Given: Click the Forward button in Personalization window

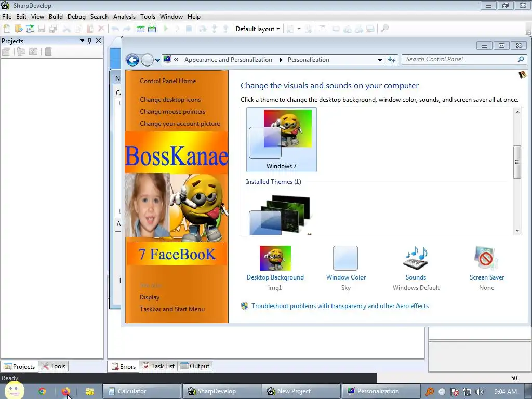Looking at the screenshot, I should click(147, 60).
